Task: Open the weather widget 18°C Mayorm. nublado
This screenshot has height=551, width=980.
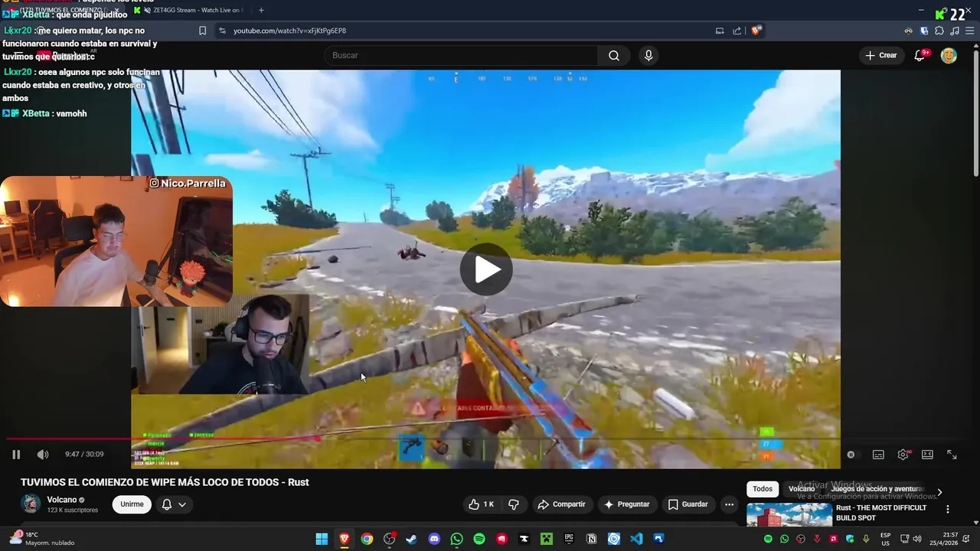Action: coord(42,539)
